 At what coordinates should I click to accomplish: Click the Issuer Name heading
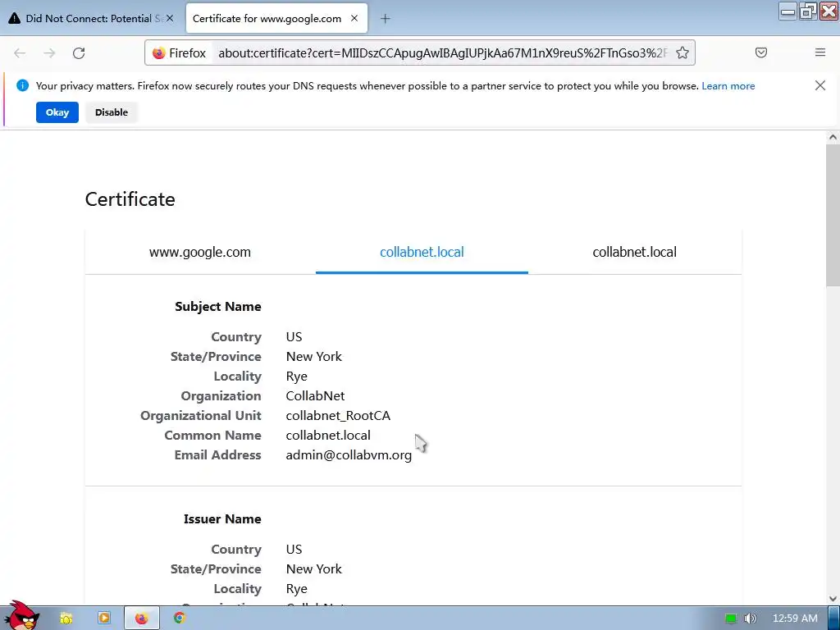point(222,519)
